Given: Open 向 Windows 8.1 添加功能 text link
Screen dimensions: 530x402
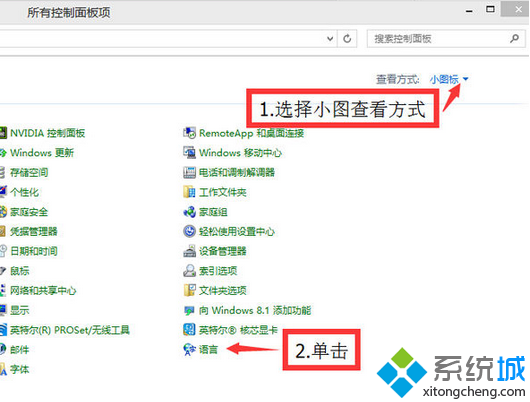Looking at the screenshot, I should point(255,310).
